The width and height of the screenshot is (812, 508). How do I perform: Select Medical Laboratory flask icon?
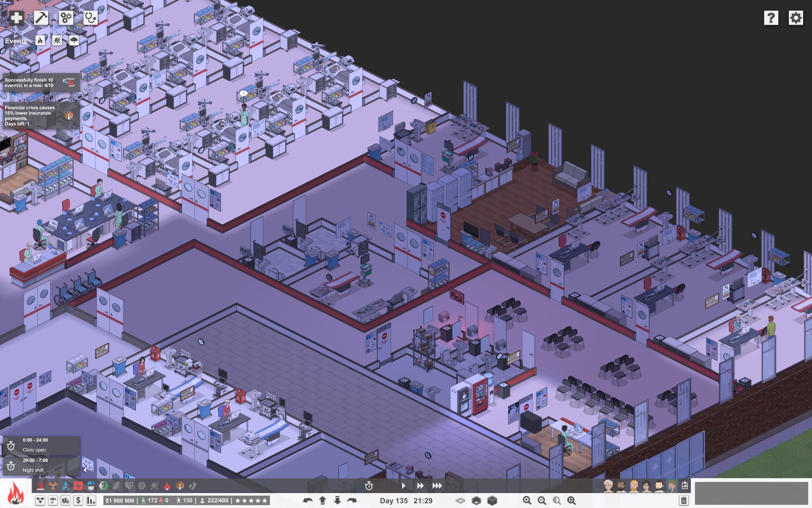point(65,485)
